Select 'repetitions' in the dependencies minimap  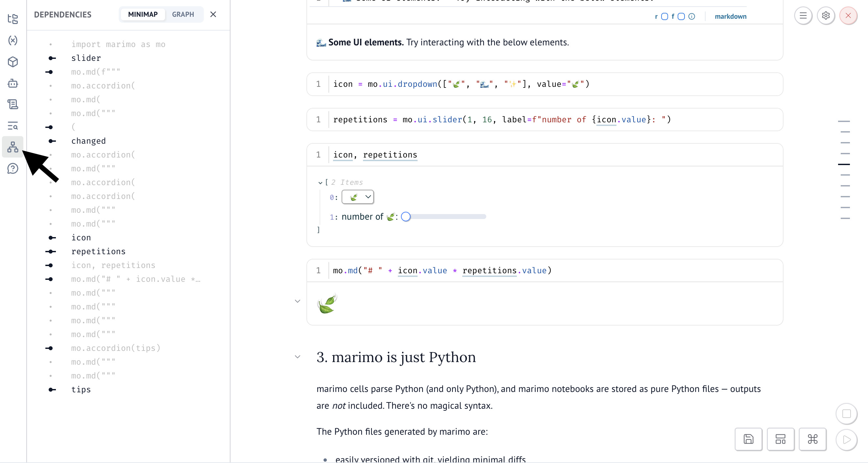pyautogui.click(x=98, y=251)
